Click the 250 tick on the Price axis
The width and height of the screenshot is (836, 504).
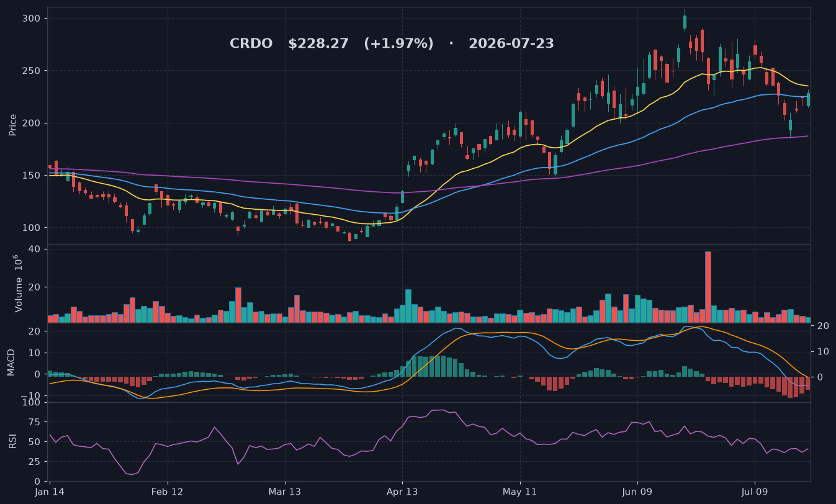(x=32, y=71)
